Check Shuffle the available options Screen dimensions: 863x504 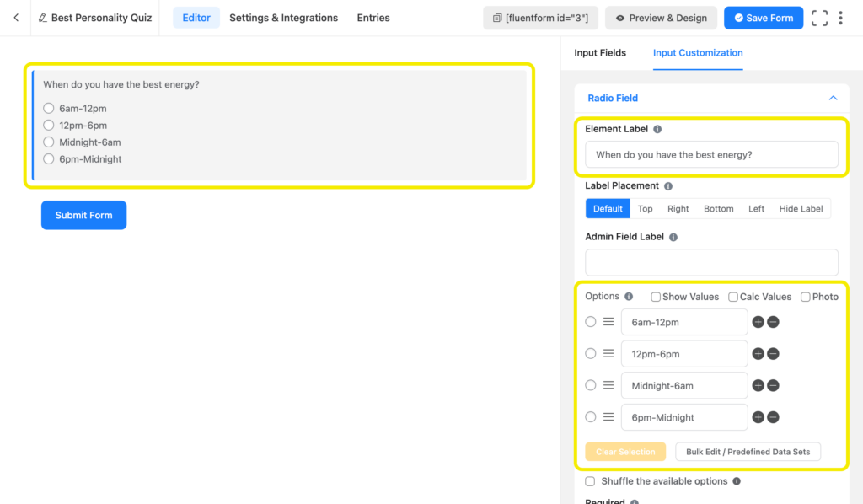coord(590,481)
